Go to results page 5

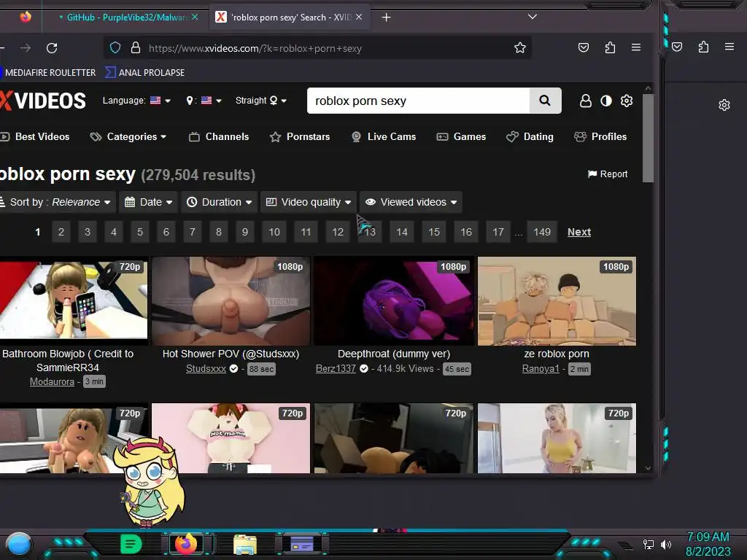click(140, 232)
